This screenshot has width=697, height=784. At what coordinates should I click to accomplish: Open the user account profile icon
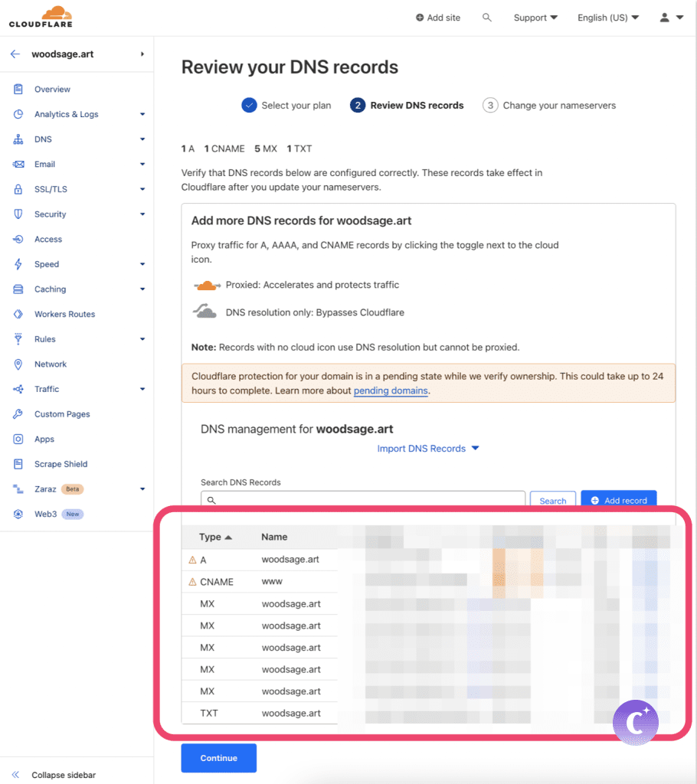(665, 18)
